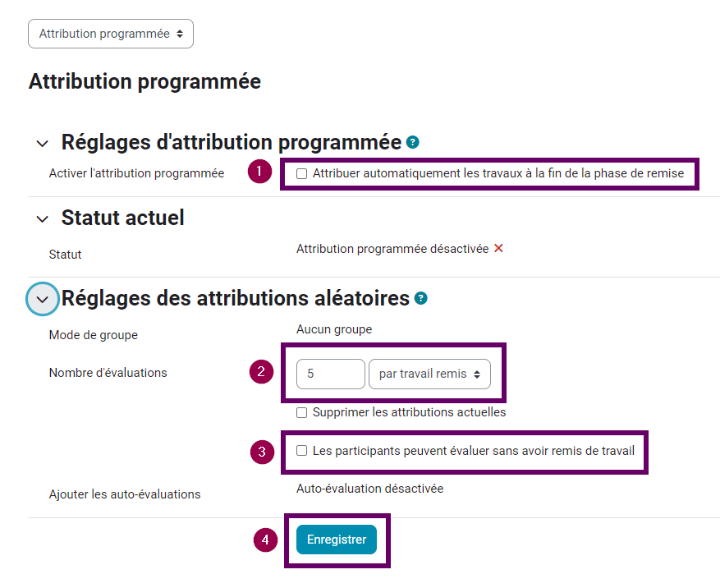720x588 pixels.
Task: Click the Statut actuel heading
Action: tap(123, 218)
